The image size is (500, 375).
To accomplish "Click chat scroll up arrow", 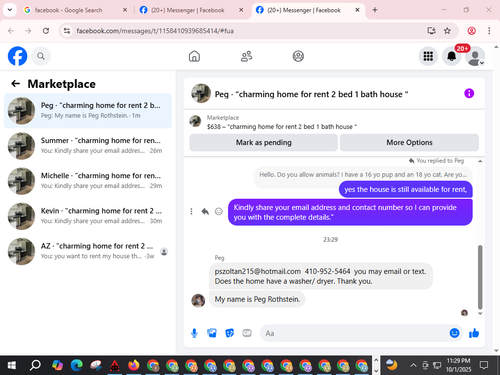I will (x=480, y=161).
